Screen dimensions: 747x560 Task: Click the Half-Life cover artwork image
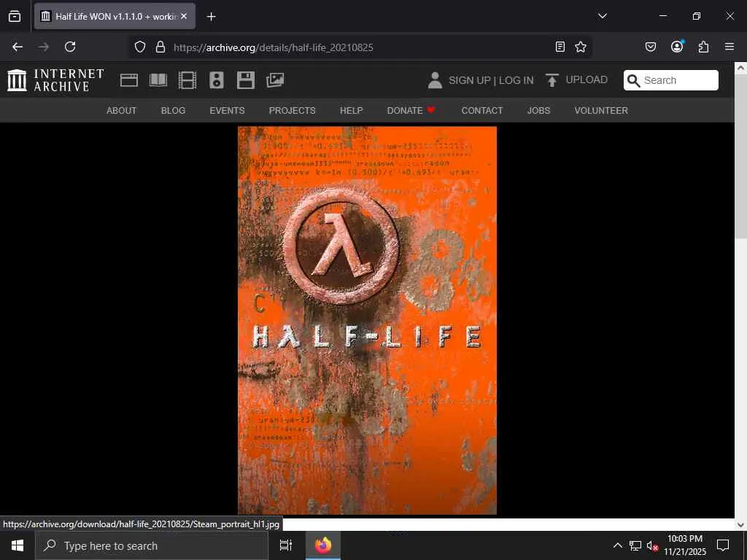[x=368, y=321]
